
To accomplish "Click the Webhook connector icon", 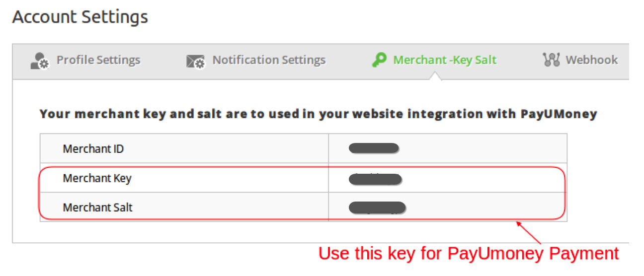I will point(551,60).
